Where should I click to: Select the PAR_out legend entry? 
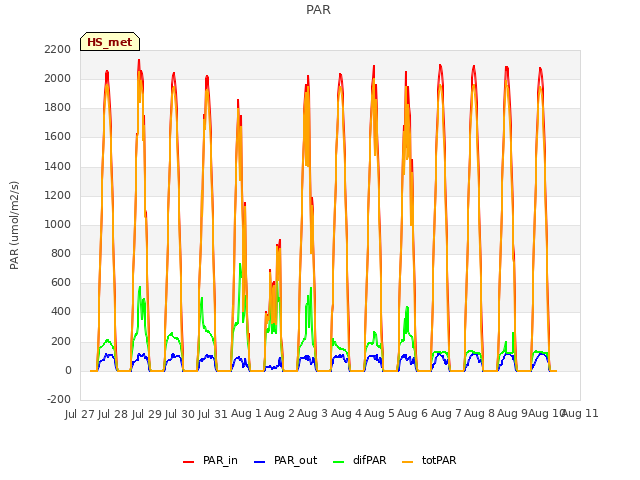point(285,460)
